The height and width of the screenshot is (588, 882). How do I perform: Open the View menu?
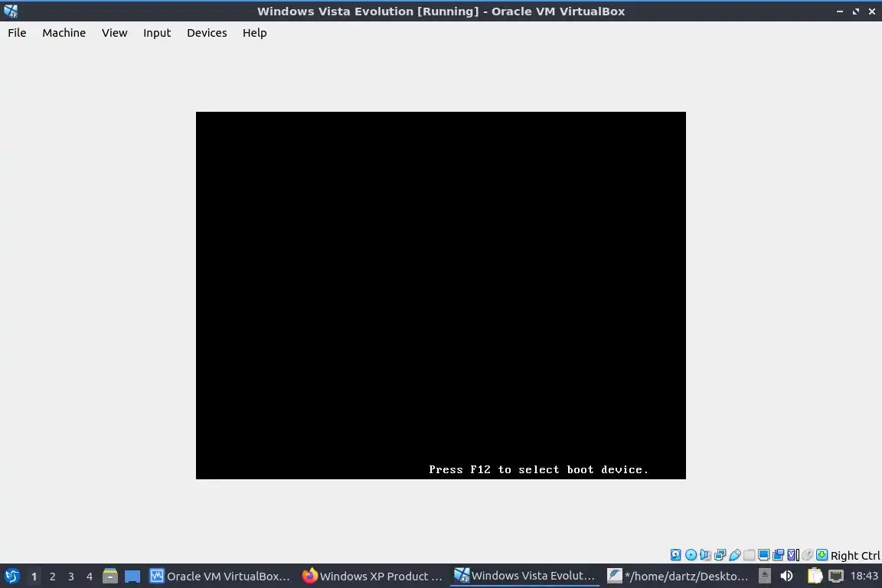pyautogui.click(x=114, y=33)
